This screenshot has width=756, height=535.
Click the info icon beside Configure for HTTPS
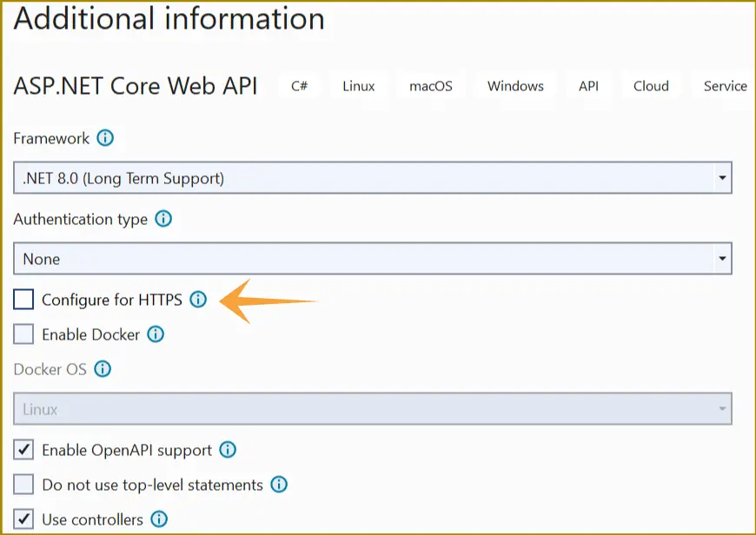pos(198,300)
